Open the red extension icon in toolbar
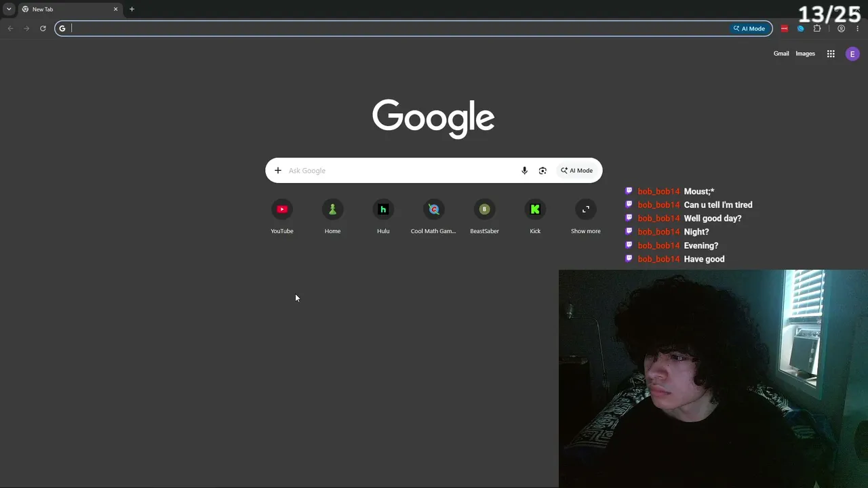The width and height of the screenshot is (868, 488). 785,28
